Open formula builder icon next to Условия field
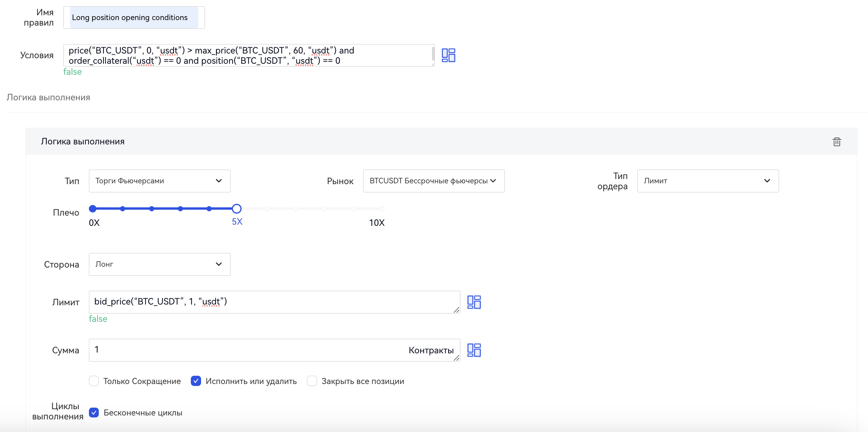The height and width of the screenshot is (432, 868). coord(448,55)
